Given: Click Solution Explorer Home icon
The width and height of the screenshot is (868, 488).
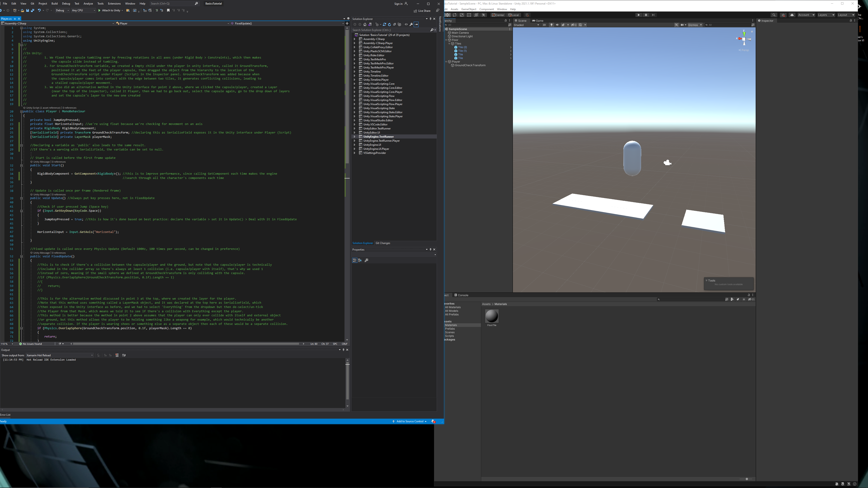Looking at the screenshot, I should (365, 25).
